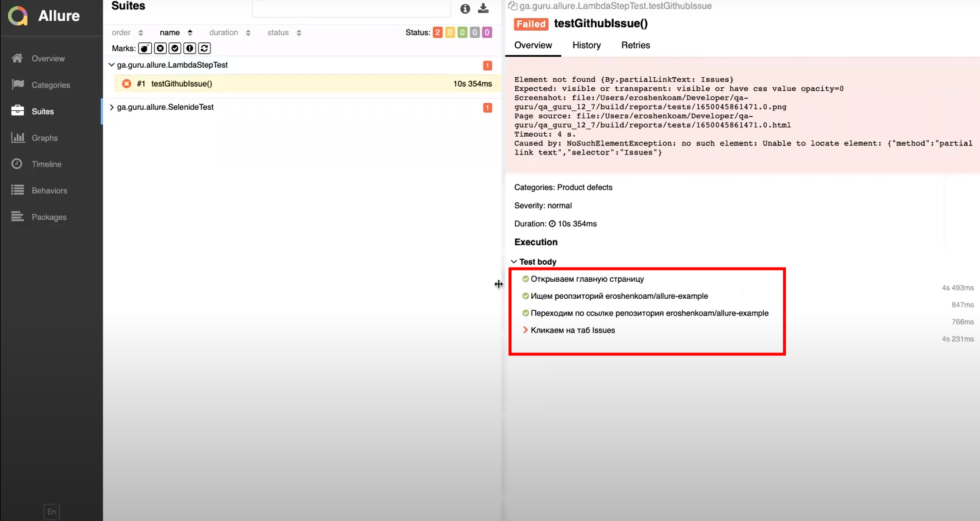Toggle the failed status filter showing 2

coord(438,32)
